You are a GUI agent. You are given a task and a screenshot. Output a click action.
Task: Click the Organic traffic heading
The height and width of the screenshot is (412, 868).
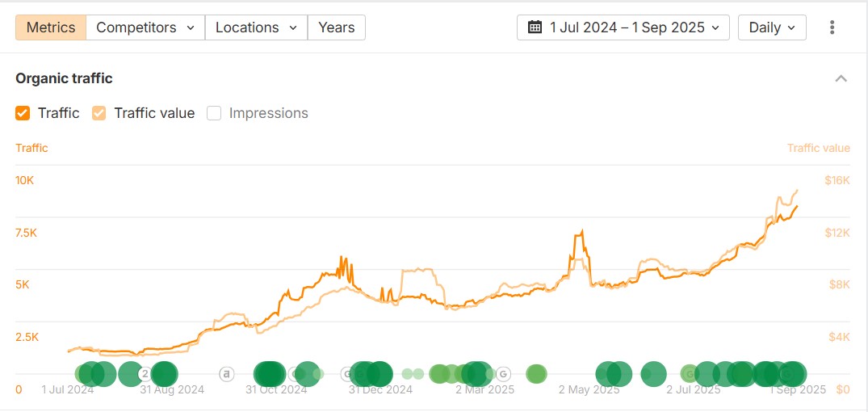[64, 78]
